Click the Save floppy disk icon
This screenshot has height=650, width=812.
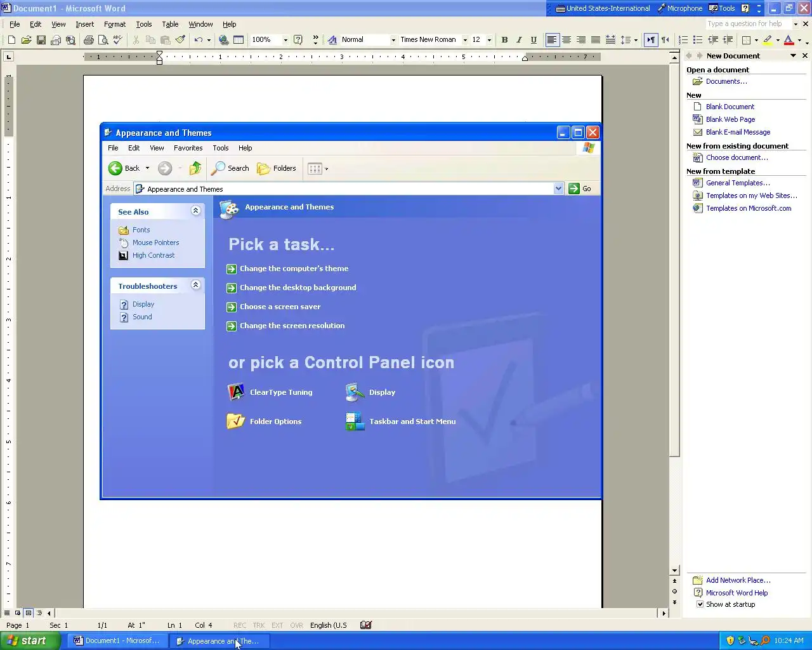click(41, 40)
